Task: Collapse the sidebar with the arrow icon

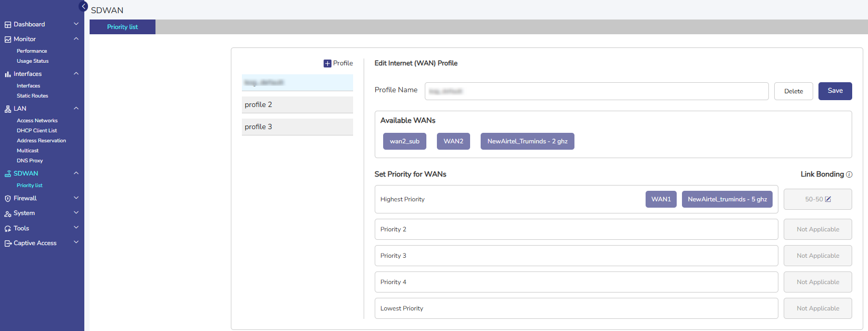Action: [83, 6]
